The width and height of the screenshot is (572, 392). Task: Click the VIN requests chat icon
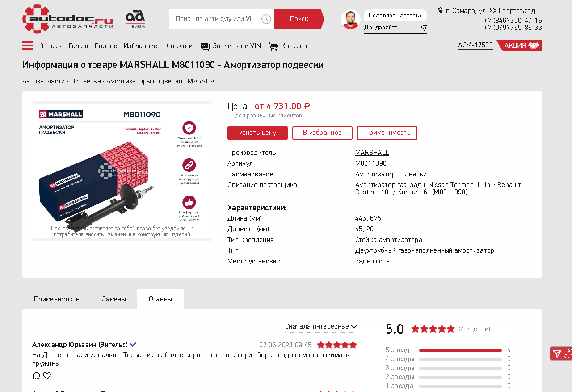(x=205, y=46)
